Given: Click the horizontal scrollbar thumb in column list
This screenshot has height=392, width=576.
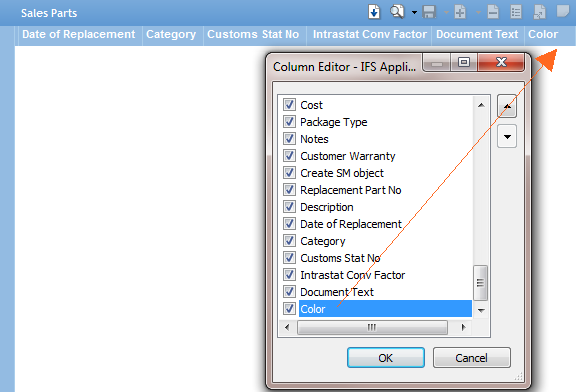Looking at the screenshot, I should pyautogui.click(x=372, y=327).
